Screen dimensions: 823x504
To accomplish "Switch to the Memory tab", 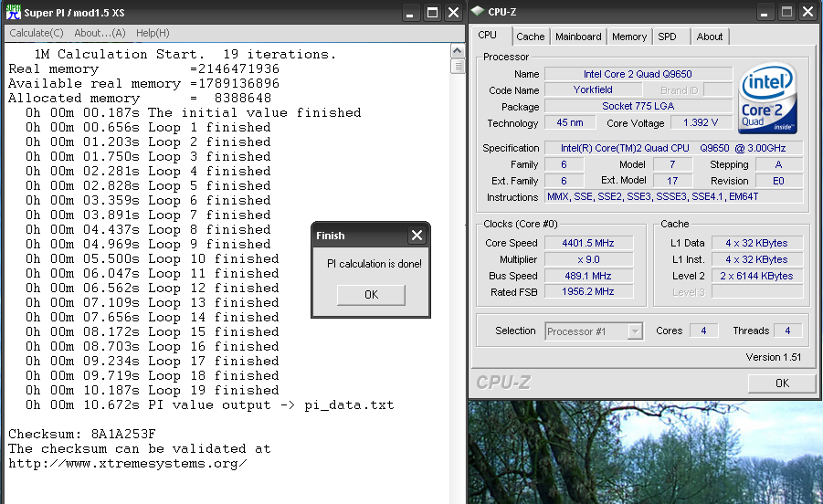I will tap(628, 37).
